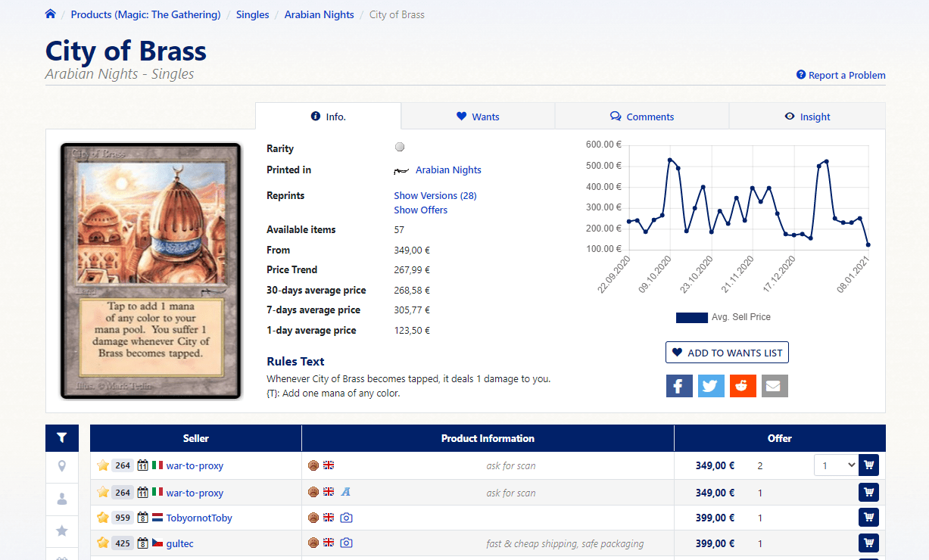
Task: Toggle the Avg. Sell Price legend swatch
Action: pos(691,317)
